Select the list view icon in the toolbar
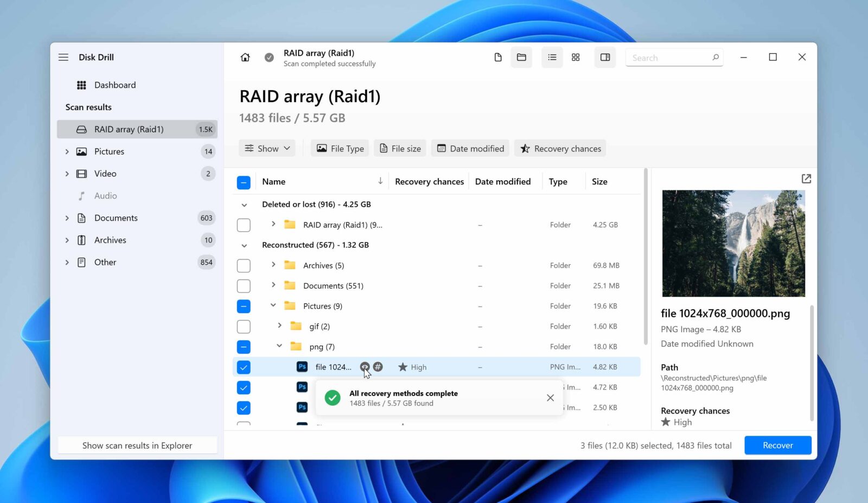Viewport: 868px width, 503px height. [552, 57]
